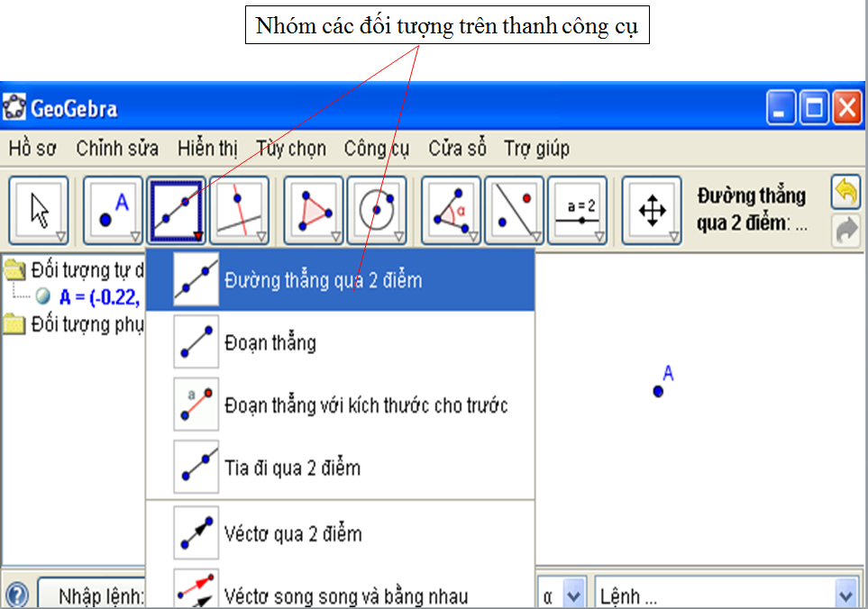Open dropdown arrow of Move Graphics tool

click(x=673, y=237)
